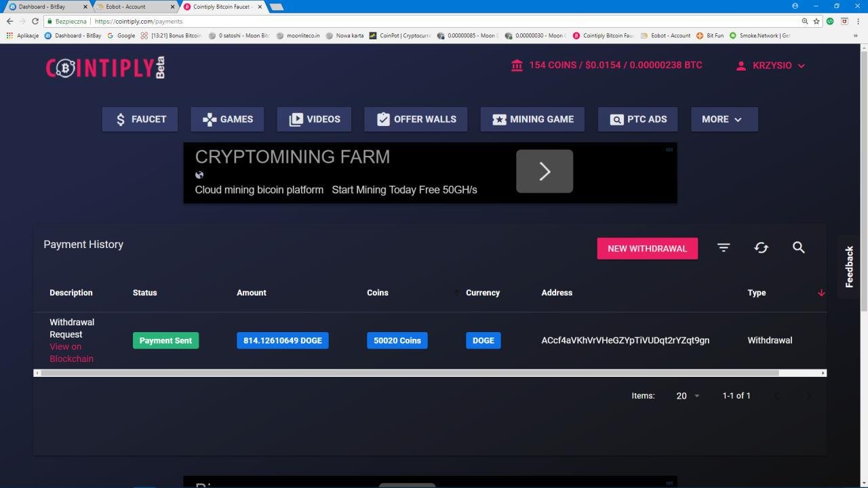Click the green extension icon
The width and height of the screenshot is (868, 488).
[830, 21]
